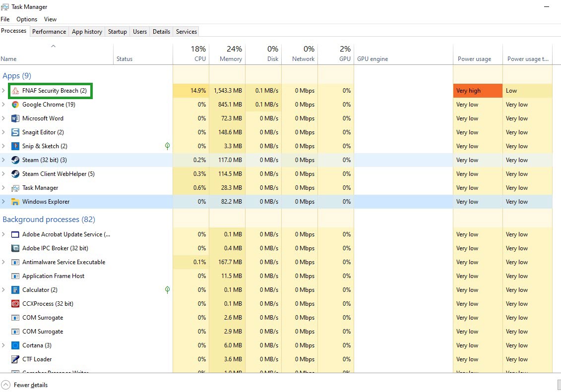561x392 pixels.
Task: Click the CTF Loader pen icon
Action: click(15, 359)
